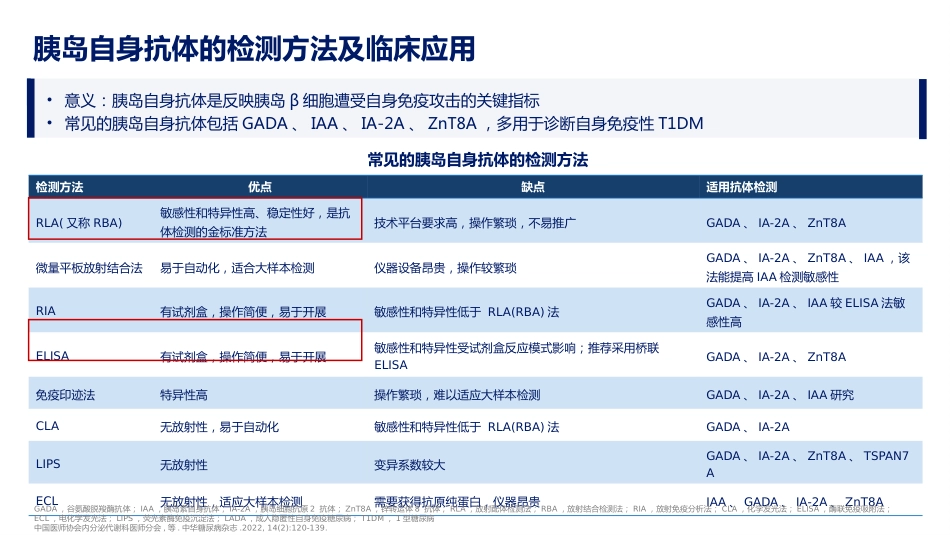Click the cell "技术平台要求高，操作繁琐，不易推广"
This screenshot has height=535, width=950.
[474, 223]
